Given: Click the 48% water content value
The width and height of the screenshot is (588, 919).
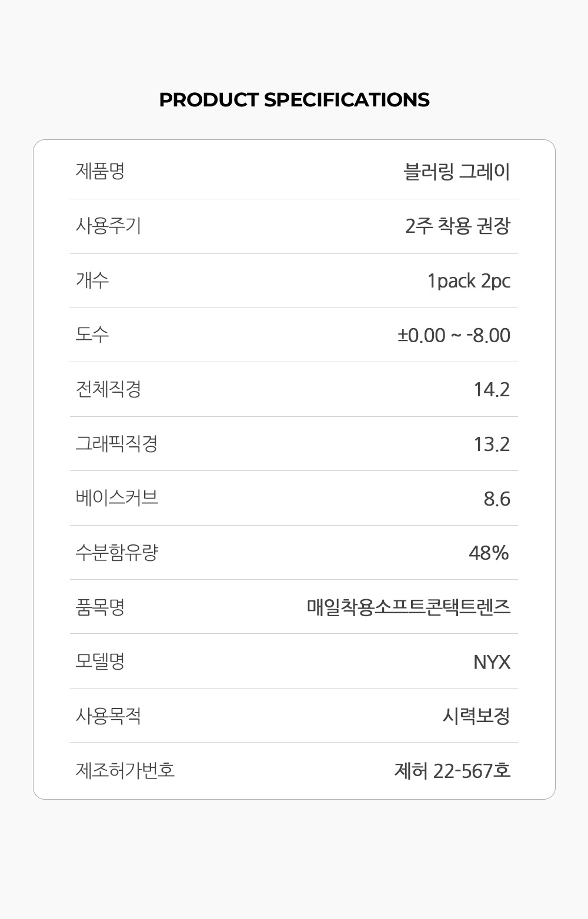Looking at the screenshot, I should coord(489,553).
